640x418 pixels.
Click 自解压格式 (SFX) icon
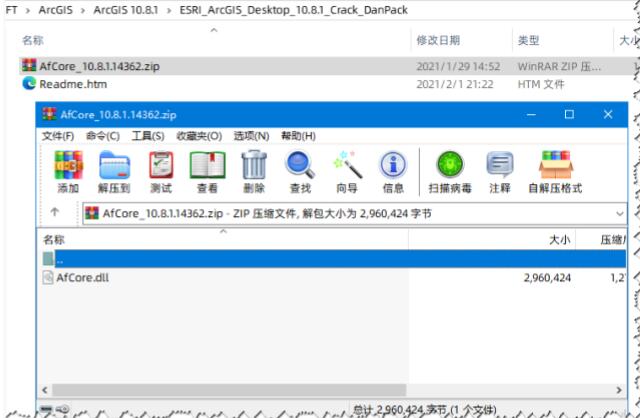556,165
